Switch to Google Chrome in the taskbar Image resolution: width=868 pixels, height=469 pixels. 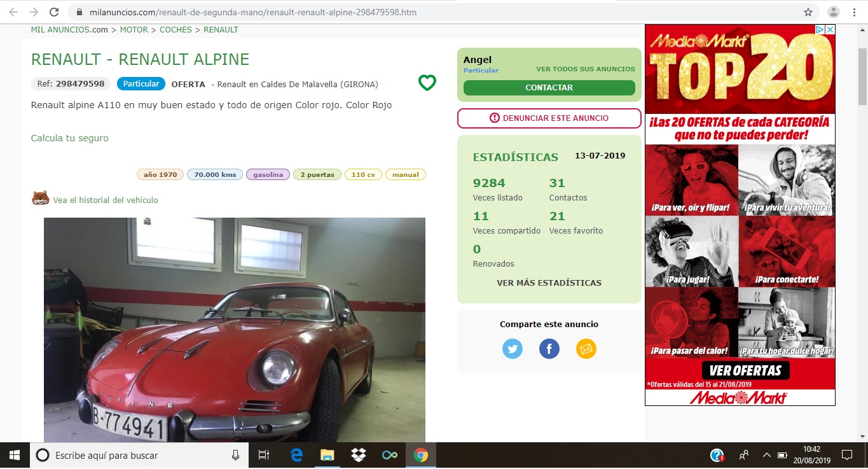point(420,455)
